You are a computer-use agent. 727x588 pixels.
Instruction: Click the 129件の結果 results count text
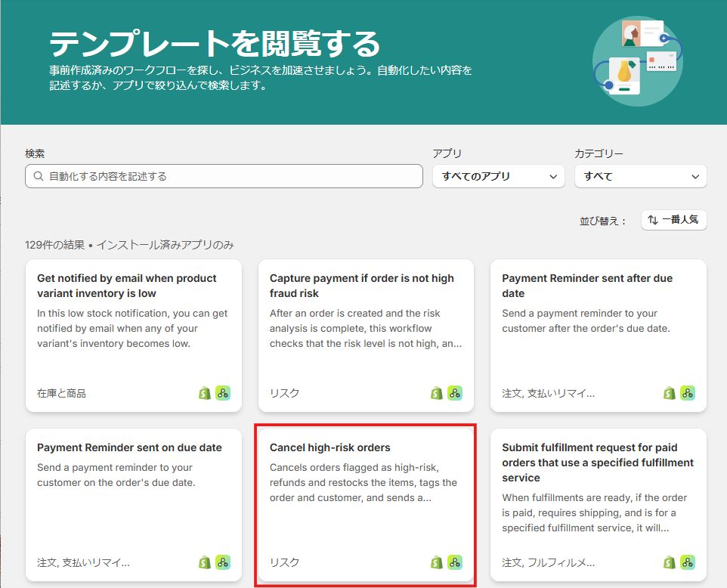(54, 245)
